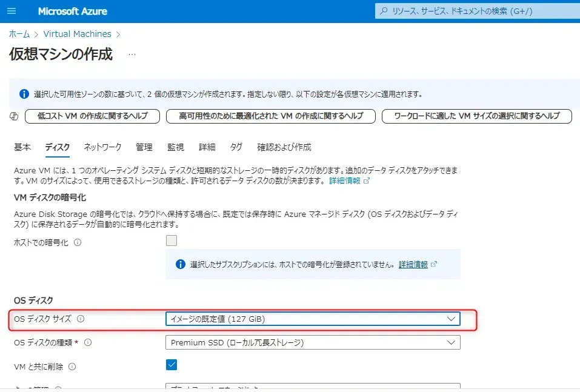This screenshot has height=392, width=580.
Task: Toggle the ホストでの暗号化 checkbox
Action: coord(172,241)
